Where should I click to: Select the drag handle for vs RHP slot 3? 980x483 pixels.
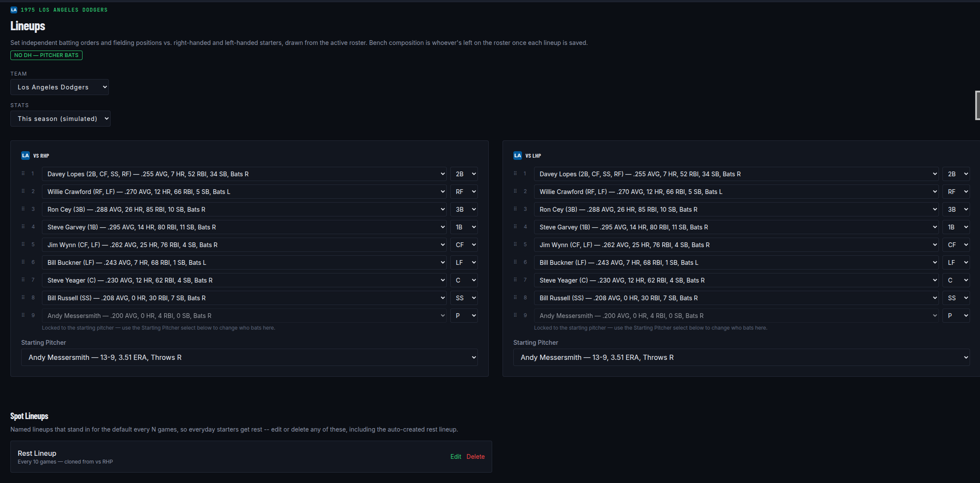pos(23,209)
